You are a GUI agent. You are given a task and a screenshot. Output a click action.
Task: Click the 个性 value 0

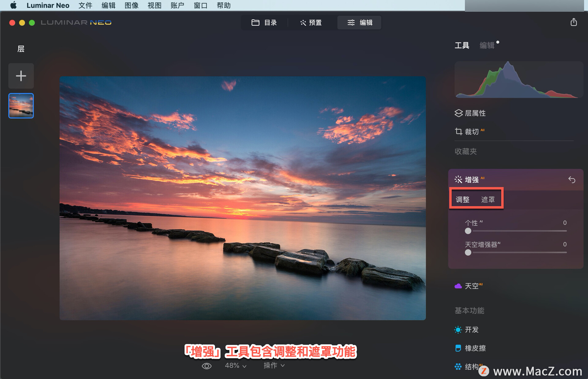pyautogui.click(x=565, y=223)
